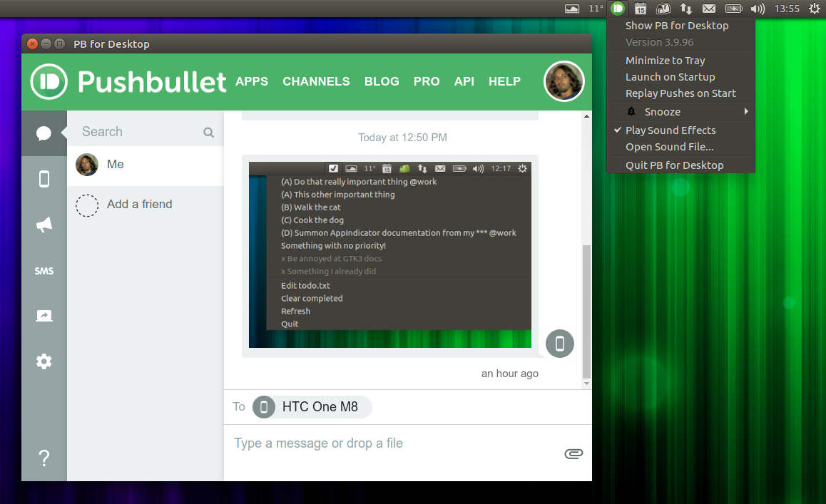Open the HTC One M8 recipient selector
This screenshot has width=826, height=504.
tap(312, 406)
